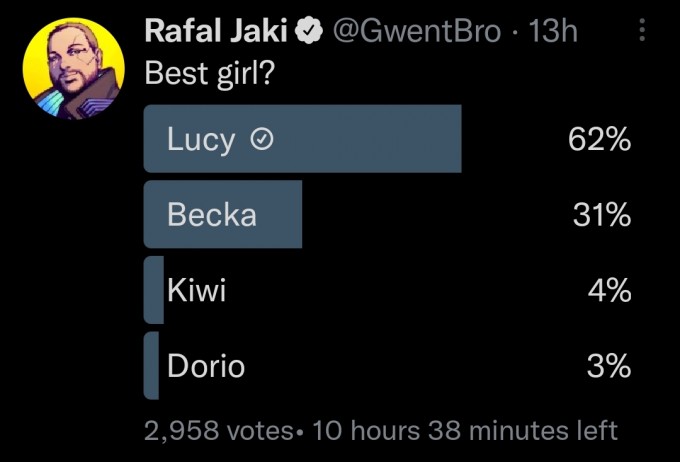Click the 3% result for Dorio
This screenshot has width=680, height=462.
pyautogui.click(x=609, y=366)
